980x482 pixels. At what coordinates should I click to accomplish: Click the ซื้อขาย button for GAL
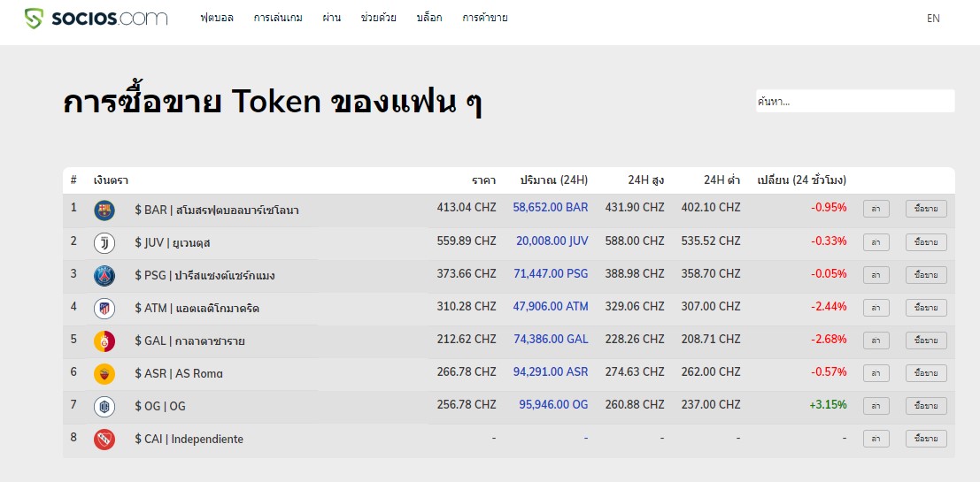coord(926,340)
